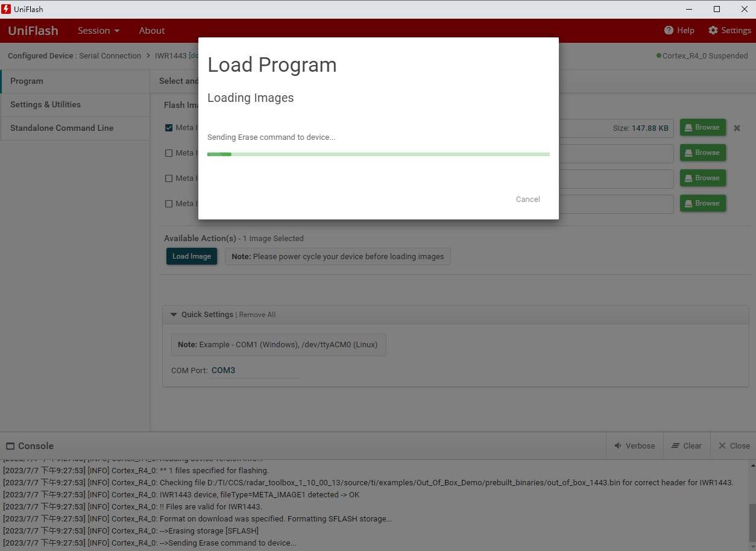Minimize the UniFlash window
Viewport: 756px width, 551px height.
pyautogui.click(x=689, y=9)
